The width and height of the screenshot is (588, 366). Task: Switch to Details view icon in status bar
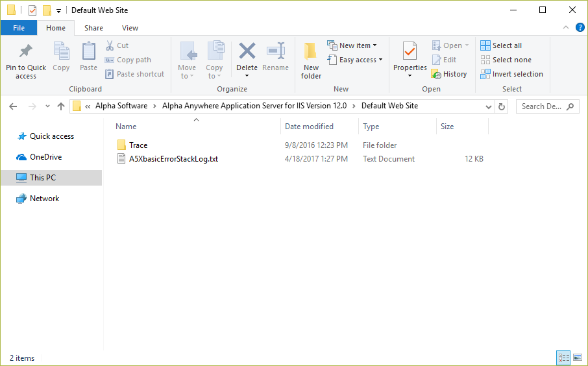coord(563,358)
